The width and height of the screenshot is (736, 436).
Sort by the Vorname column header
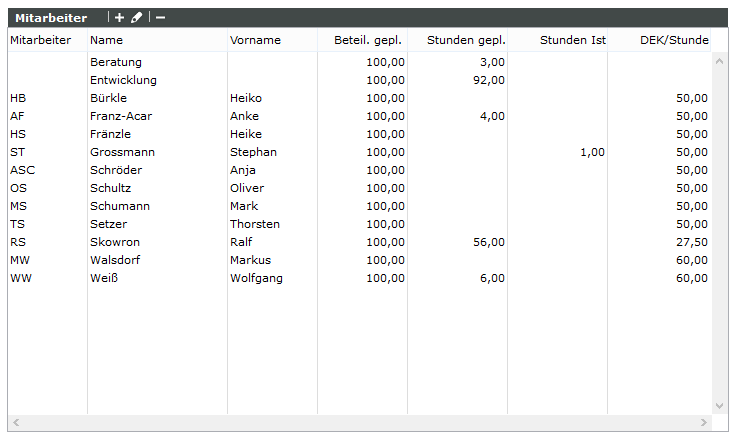tap(255, 40)
